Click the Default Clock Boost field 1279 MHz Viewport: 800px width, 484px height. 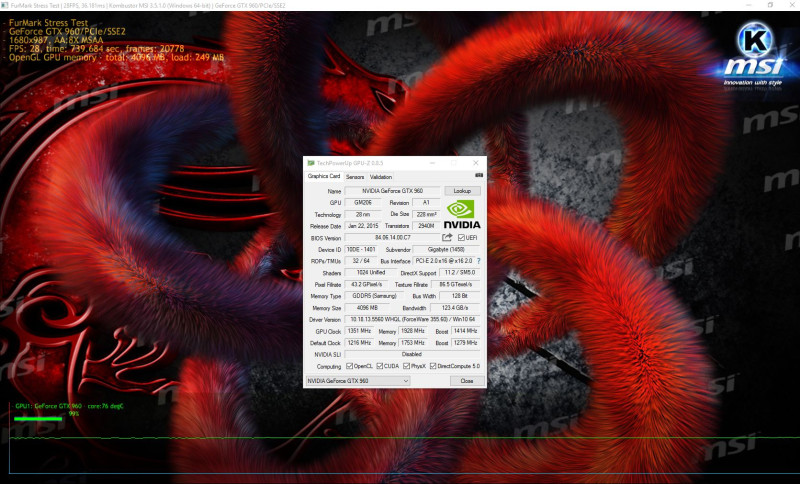coord(465,343)
